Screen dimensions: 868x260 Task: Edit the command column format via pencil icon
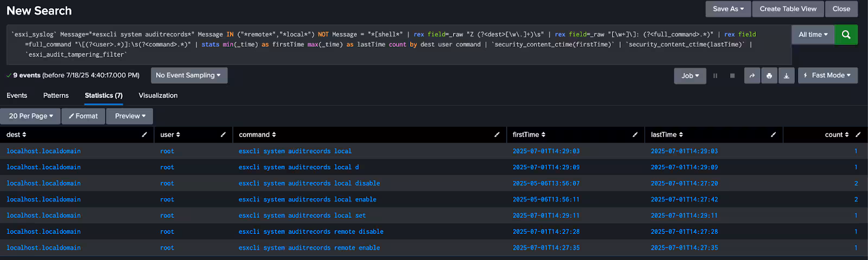coord(497,135)
